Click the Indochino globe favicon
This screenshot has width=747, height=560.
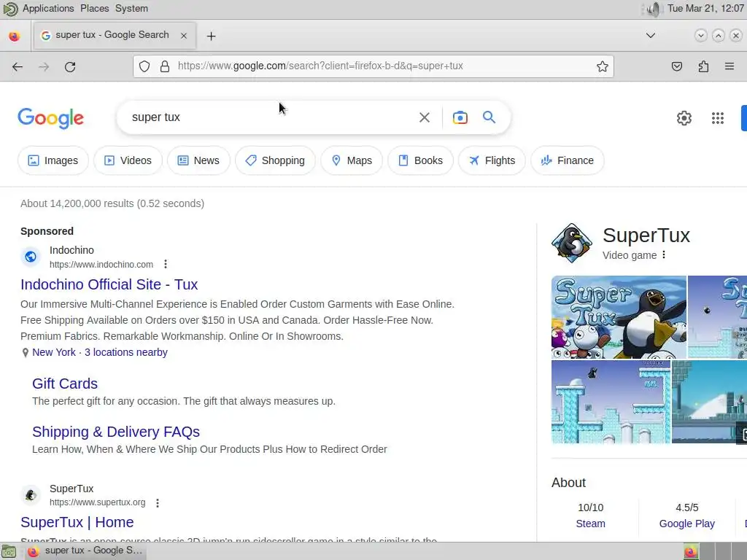point(31,257)
